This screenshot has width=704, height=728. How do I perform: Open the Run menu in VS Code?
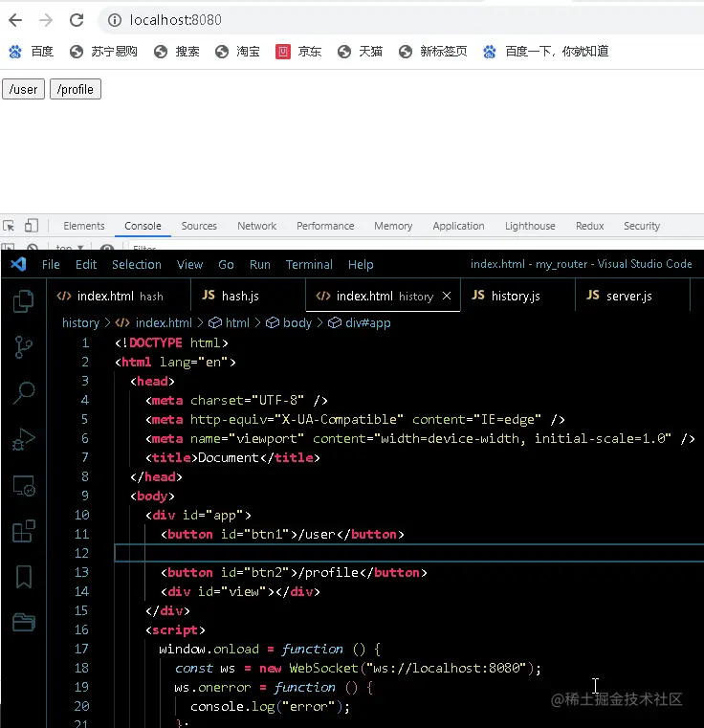(259, 265)
